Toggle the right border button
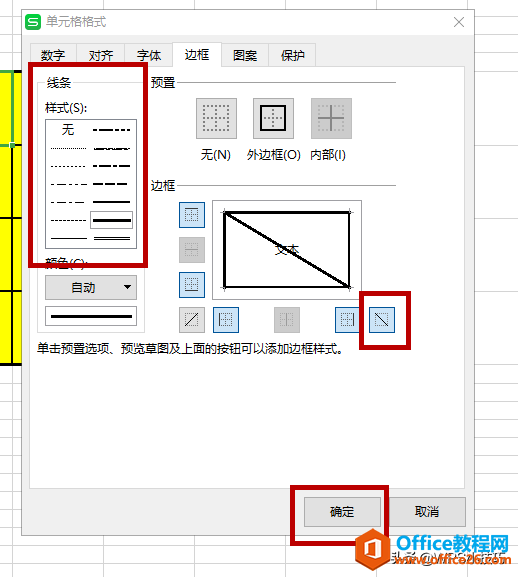Viewport: 518px width, 577px height. [347, 320]
